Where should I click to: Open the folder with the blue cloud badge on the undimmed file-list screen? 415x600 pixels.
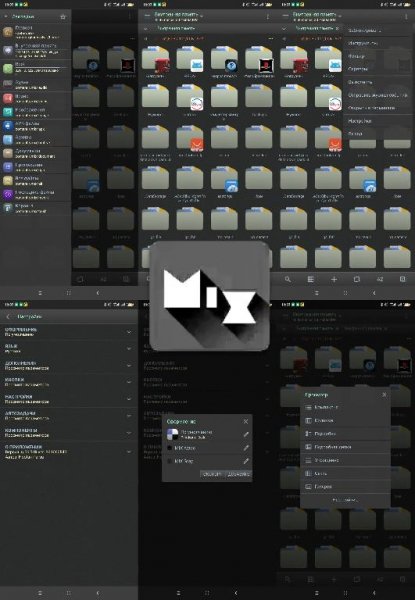225,180
